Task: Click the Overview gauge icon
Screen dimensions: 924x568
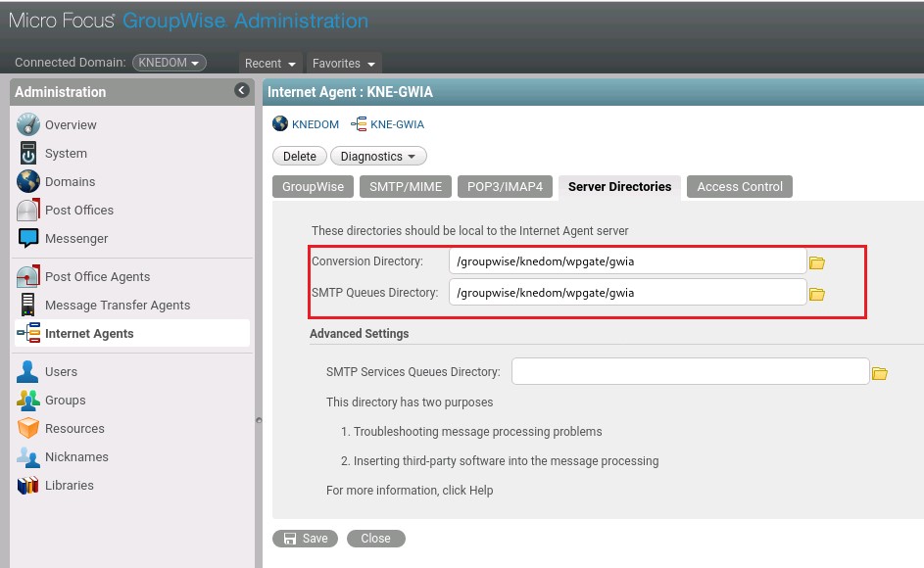Action: pos(27,124)
